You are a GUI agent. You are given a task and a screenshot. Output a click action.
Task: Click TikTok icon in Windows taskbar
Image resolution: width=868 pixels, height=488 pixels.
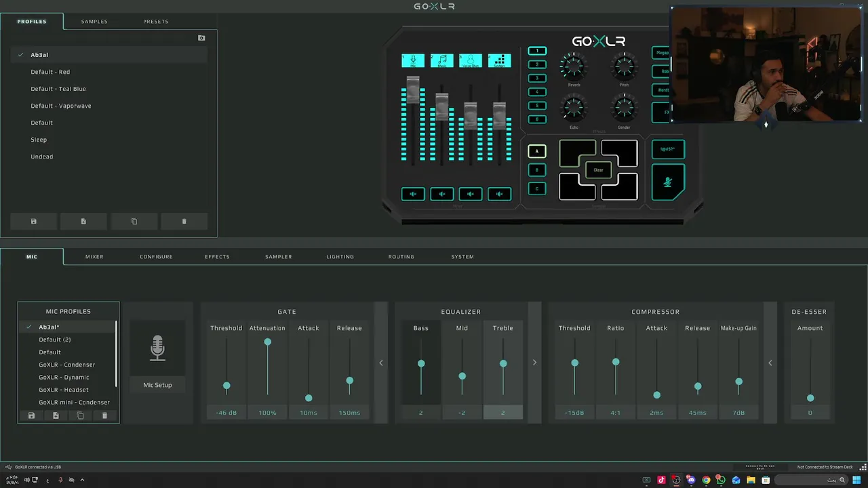661,480
